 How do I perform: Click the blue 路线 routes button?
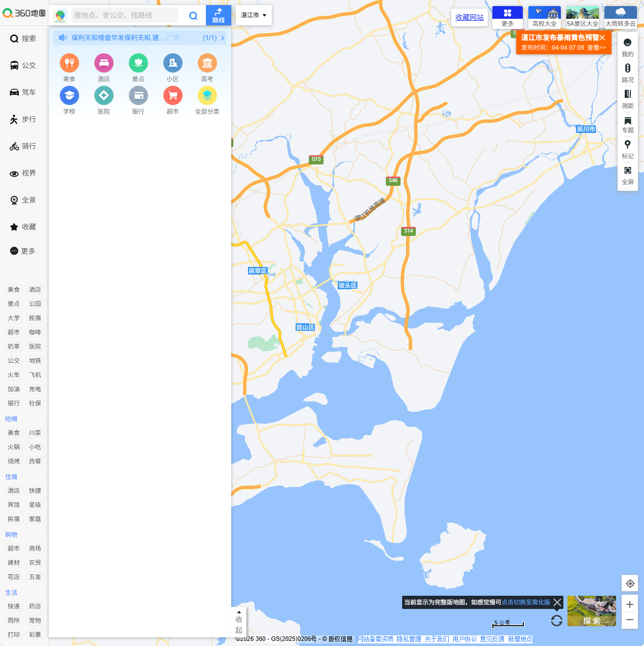tap(218, 15)
